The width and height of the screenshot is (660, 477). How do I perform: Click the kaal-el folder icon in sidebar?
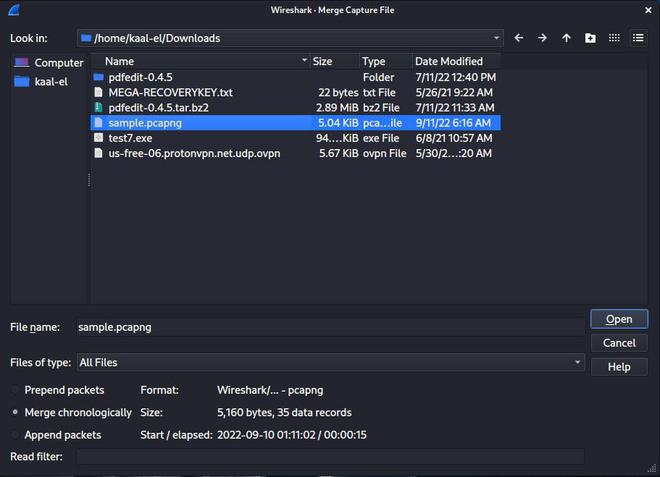point(21,81)
